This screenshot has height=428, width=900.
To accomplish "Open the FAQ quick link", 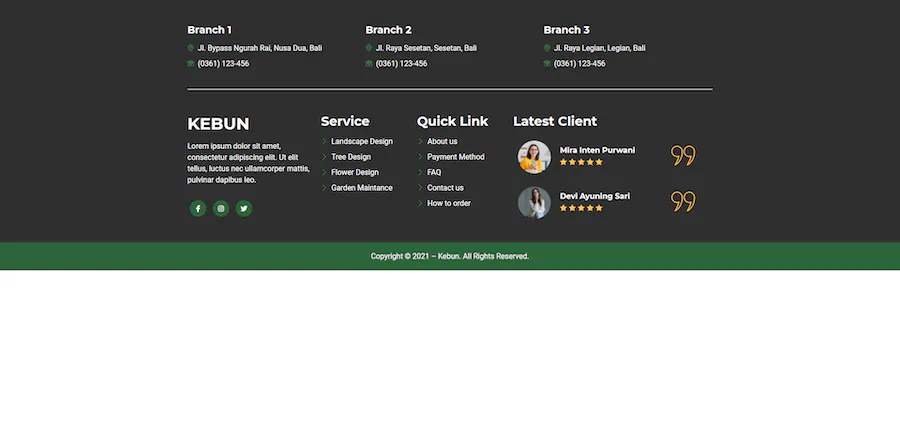I will click(434, 173).
